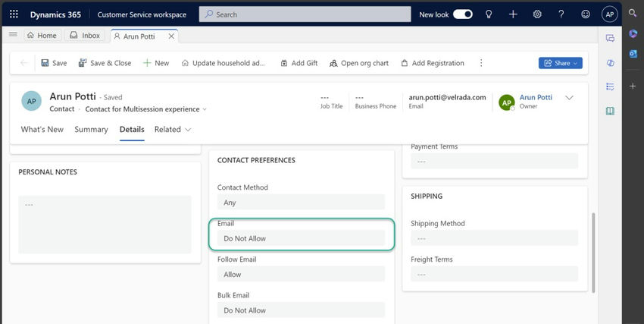644x324 pixels.
Task: Open the checklist scripts icon on right rail
Action: 611,87
